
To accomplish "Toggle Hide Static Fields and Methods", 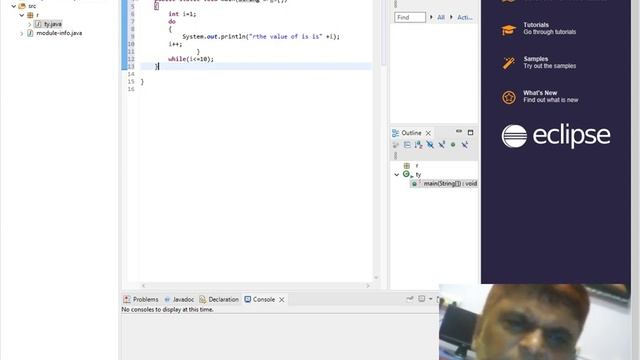I will coord(442,145).
